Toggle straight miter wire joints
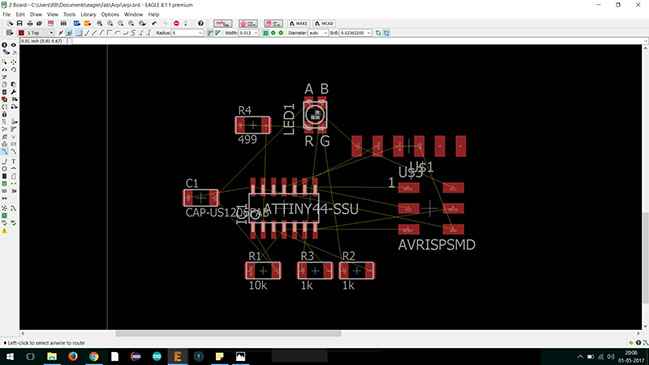649x365 pixels. point(218,33)
